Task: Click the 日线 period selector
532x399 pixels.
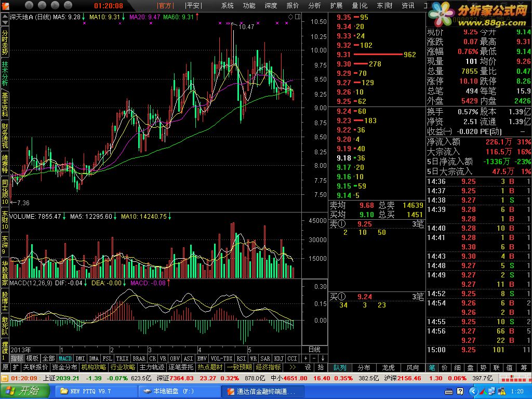Action: pos(314,350)
